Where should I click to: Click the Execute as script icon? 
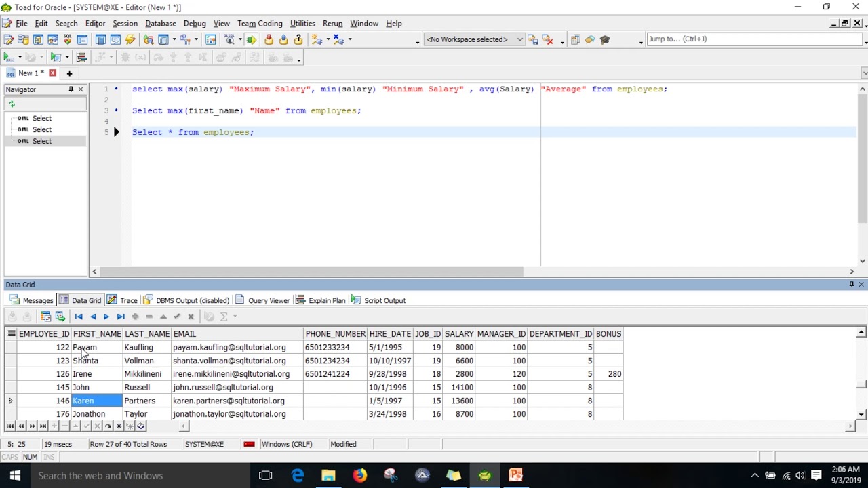click(x=56, y=57)
